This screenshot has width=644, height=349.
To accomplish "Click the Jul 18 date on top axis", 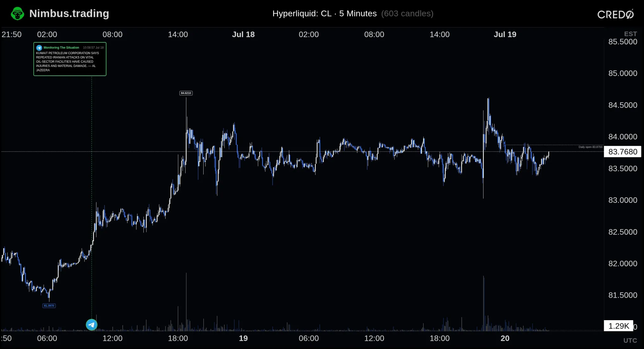I will [x=243, y=34].
